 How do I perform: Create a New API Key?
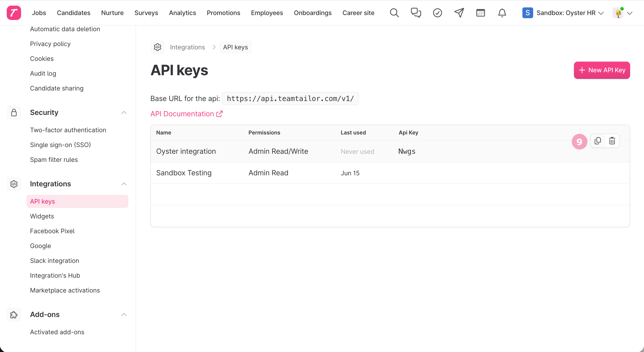click(x=602, y=70)
